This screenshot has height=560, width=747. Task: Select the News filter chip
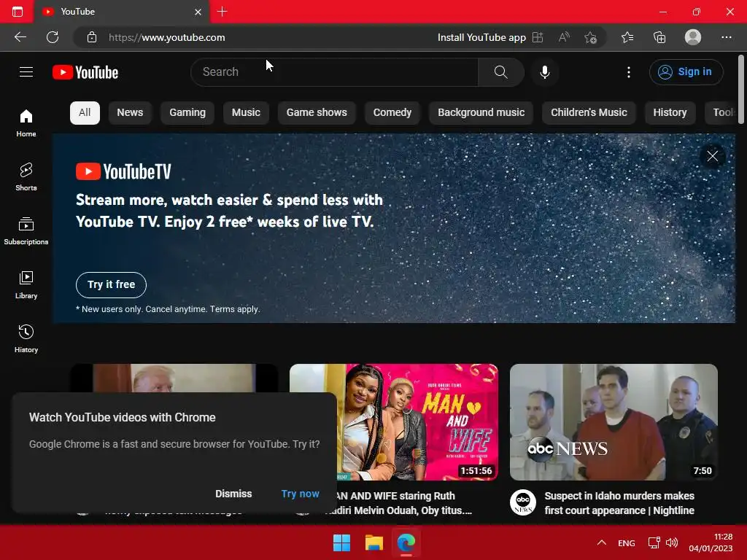pyautogui.click(x=130, y=112)
